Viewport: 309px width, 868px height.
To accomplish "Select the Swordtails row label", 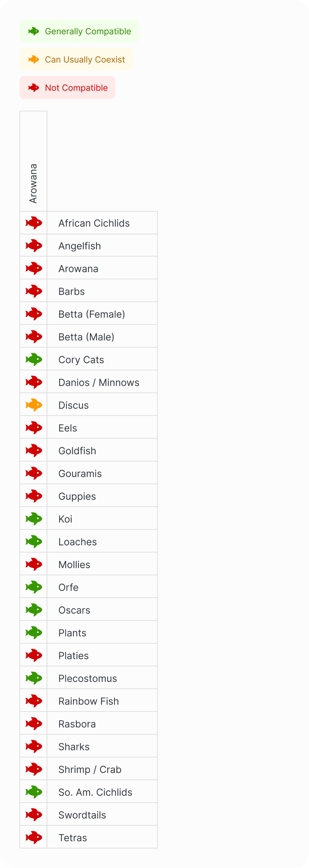I will (82, 815).
